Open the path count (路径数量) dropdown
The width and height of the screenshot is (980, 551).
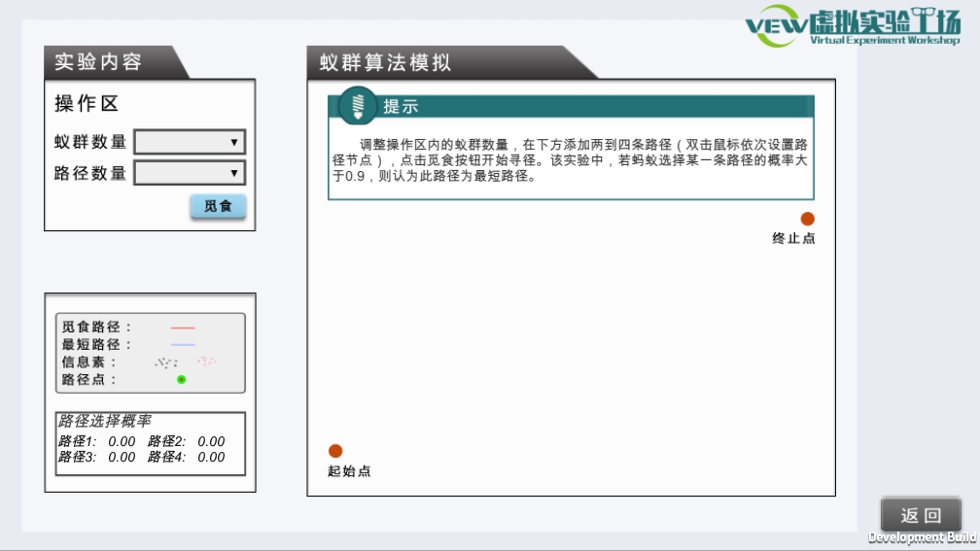189,173
